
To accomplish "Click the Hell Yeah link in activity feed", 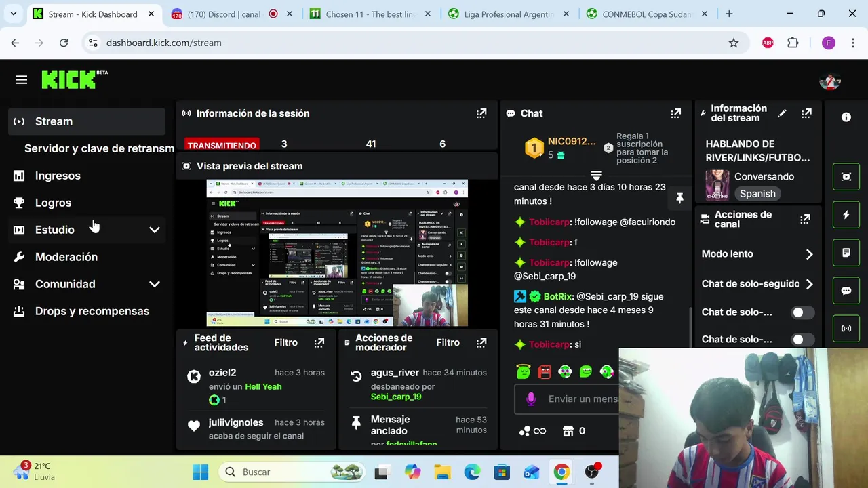I will (x=263, y=386).
